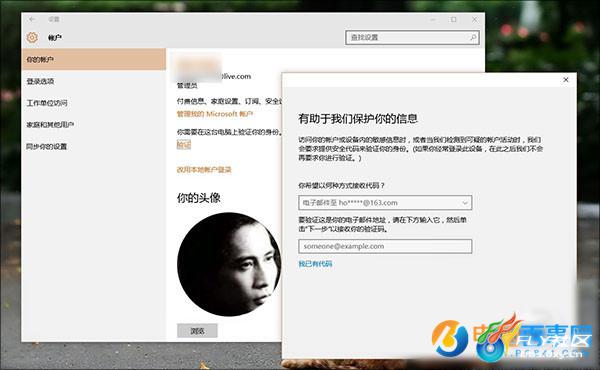Click the someone@example.com email input field
Image resolution: width=600 pixels, height=370 pixels.
(385, 246)
